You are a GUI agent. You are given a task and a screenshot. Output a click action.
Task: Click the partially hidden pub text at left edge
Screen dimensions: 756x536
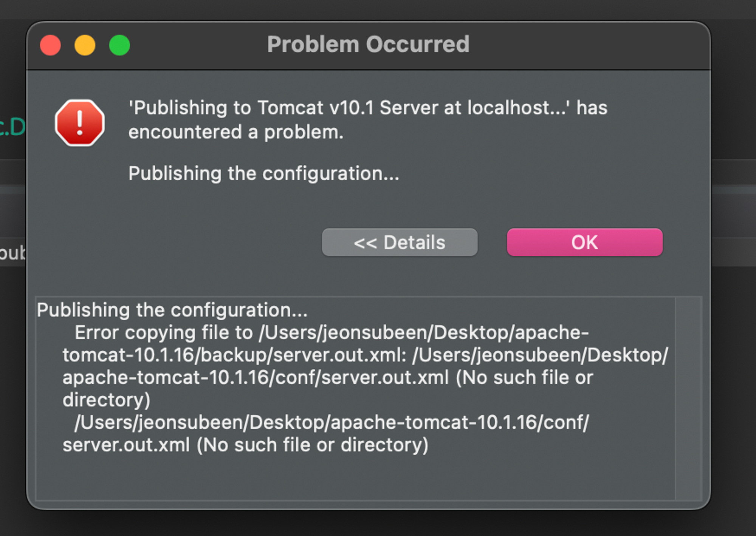point(12,253)
